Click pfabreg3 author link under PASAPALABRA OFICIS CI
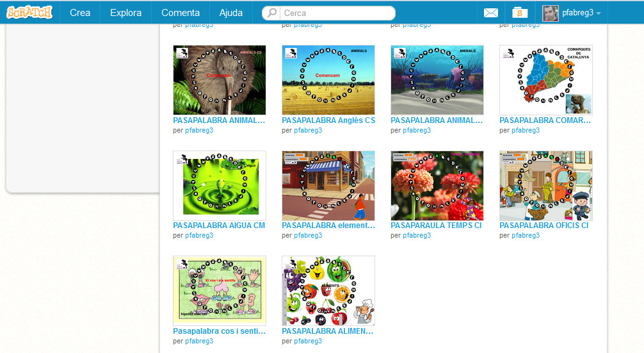This screenshot has height=353, width=644. click(x=526, y=236)
